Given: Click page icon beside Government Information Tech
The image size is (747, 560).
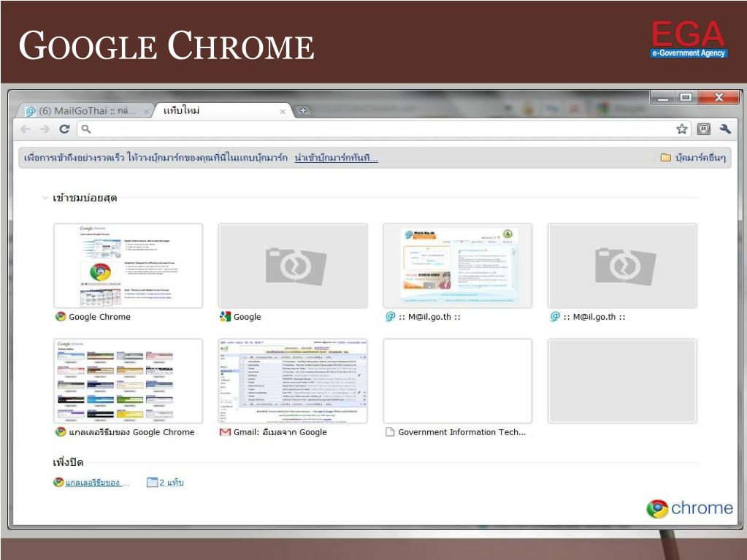Looking at the screenshot, I should (390, 432).
